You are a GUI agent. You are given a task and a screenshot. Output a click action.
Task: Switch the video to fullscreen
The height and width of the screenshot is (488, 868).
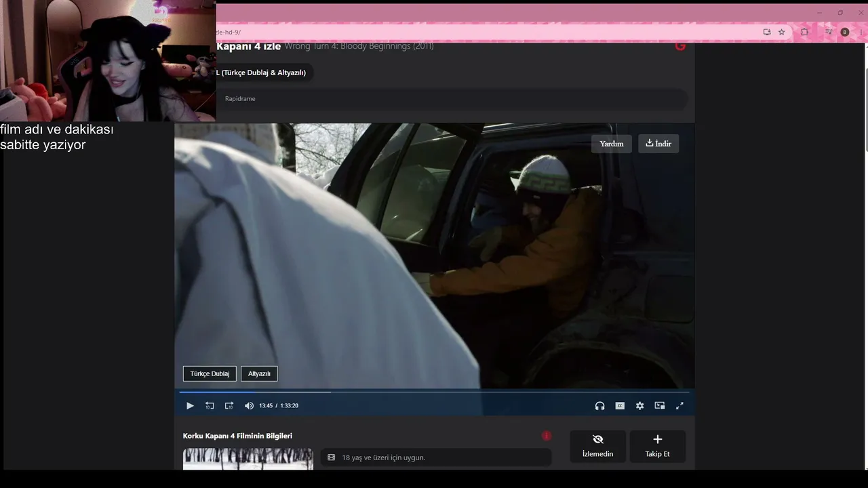click(x=679, y=405)
